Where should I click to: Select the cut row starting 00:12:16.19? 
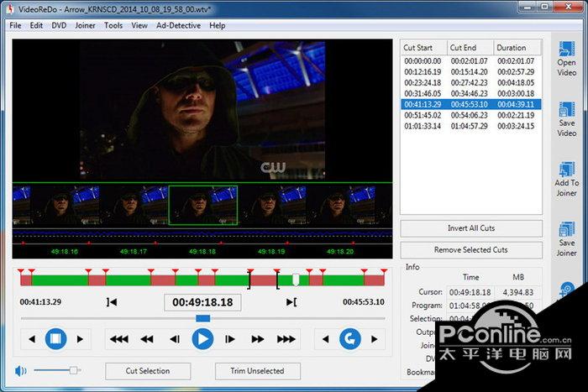tap(471, 72)
